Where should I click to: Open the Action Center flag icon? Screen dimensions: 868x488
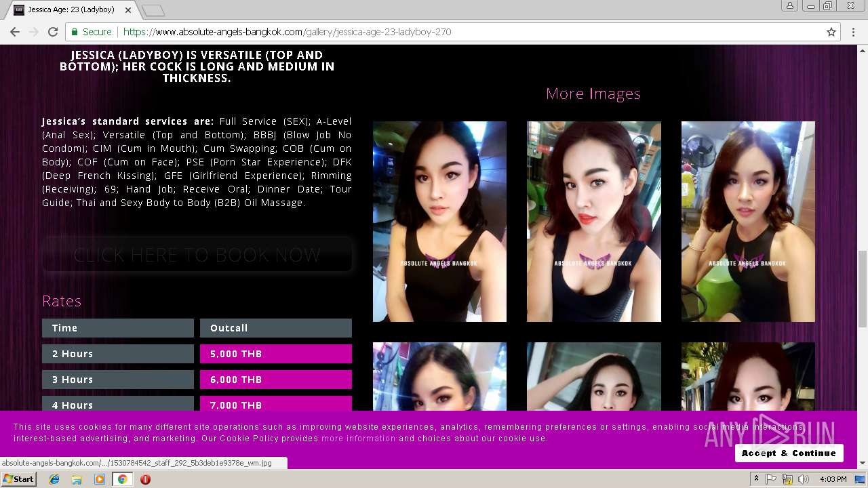click(x=771, y=479)
